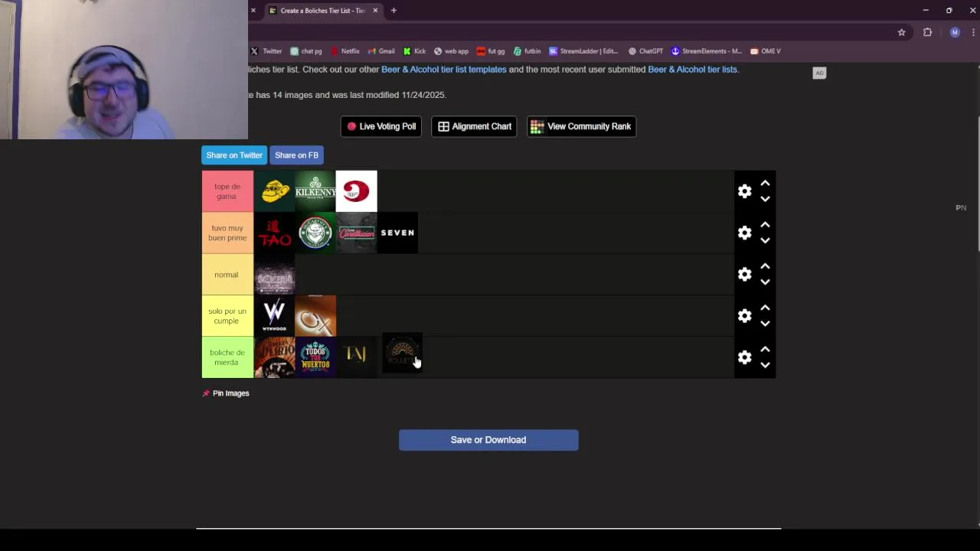Screen dimensions: 980x551
Task: Open a new browser tab
Action: (394, 11)
